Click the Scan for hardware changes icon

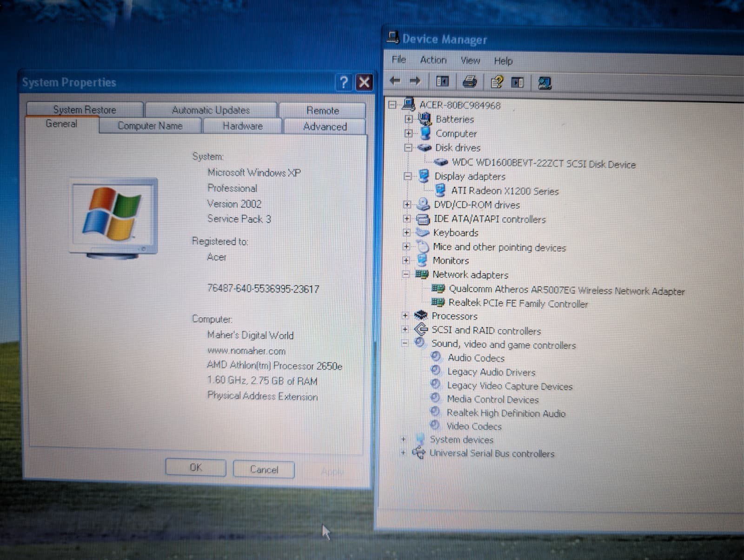pyautogui.click(x=545, y=83)
